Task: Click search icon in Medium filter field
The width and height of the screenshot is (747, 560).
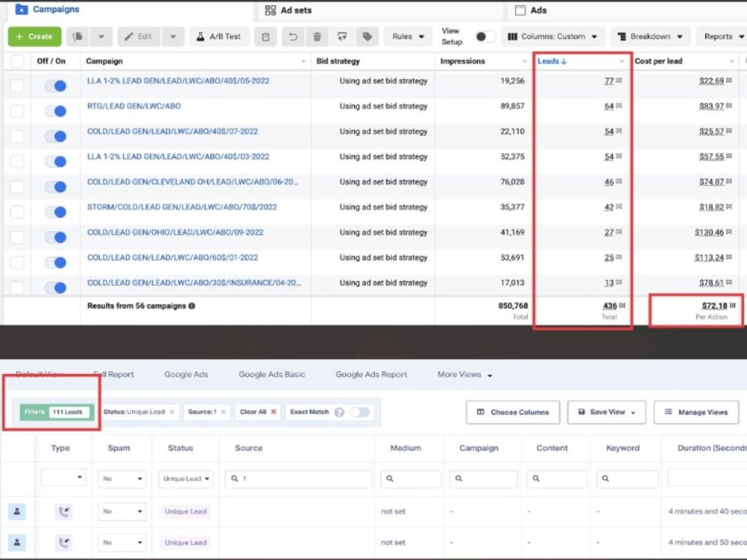Action: (390, 479)
